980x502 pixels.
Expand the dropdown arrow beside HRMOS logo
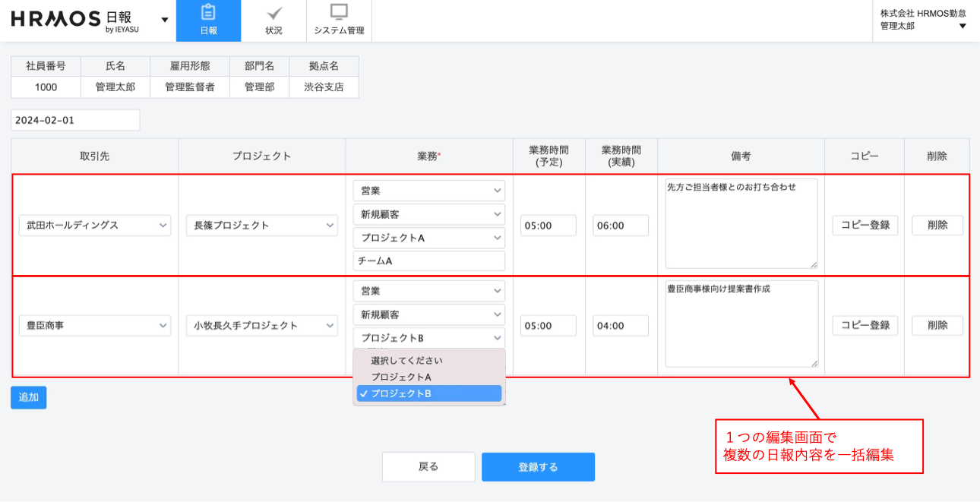(x=165, y=20)
